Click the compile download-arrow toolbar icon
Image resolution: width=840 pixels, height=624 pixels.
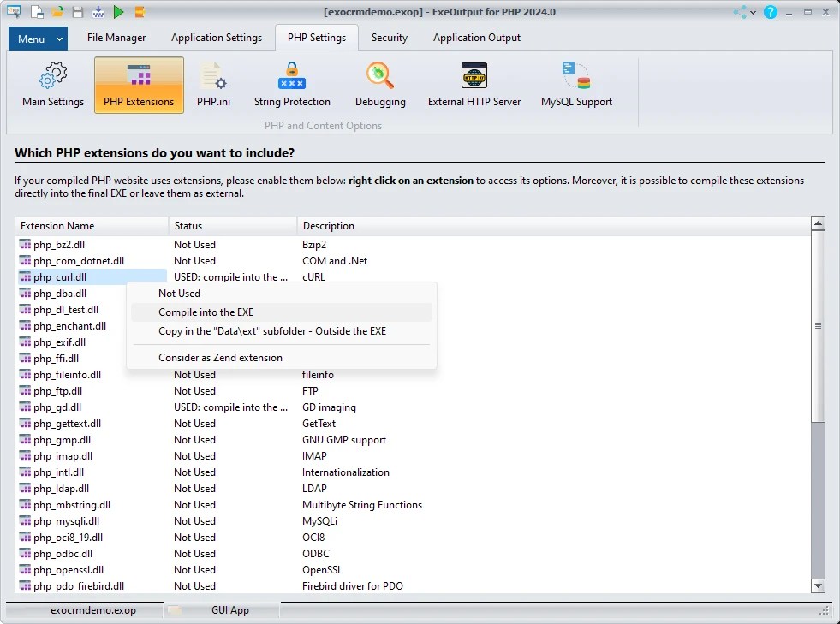click(x=98, y=11)
